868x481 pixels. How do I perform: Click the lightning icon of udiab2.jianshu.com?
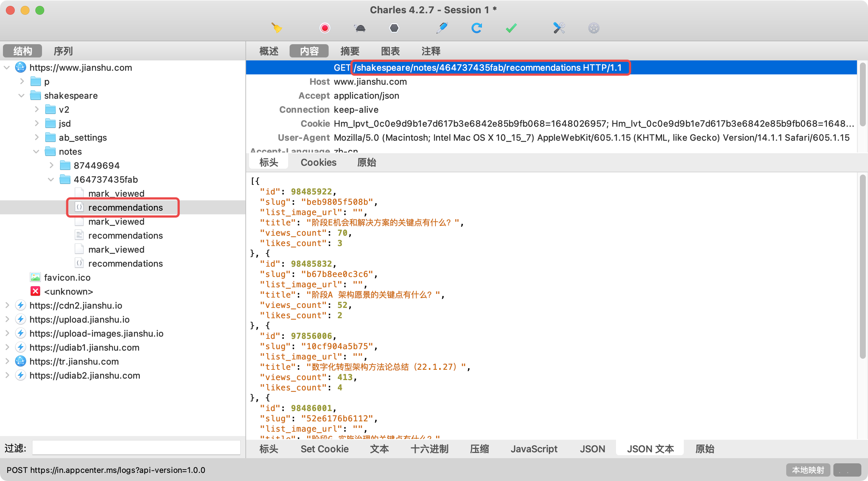pyautogui.click(x=21, y=375)
